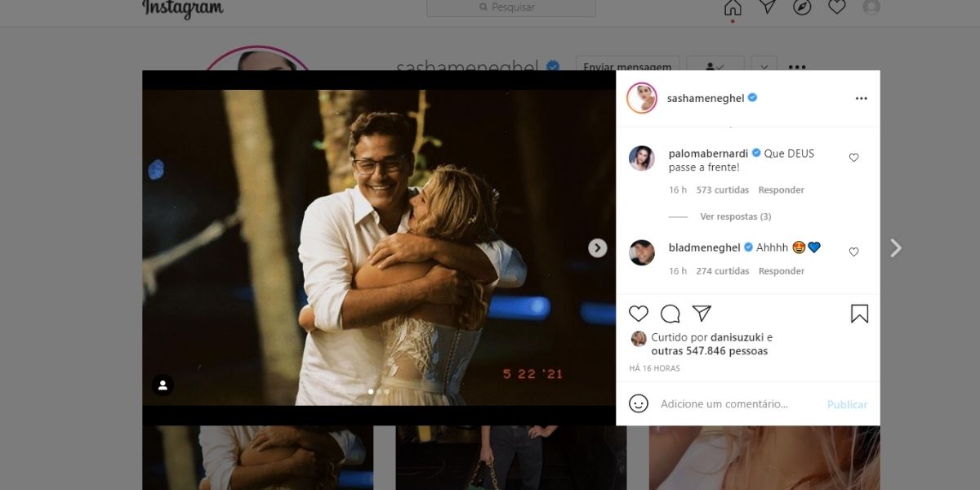
Task: Open the emoji picker in comment box
Action: (x=639, y=403)
